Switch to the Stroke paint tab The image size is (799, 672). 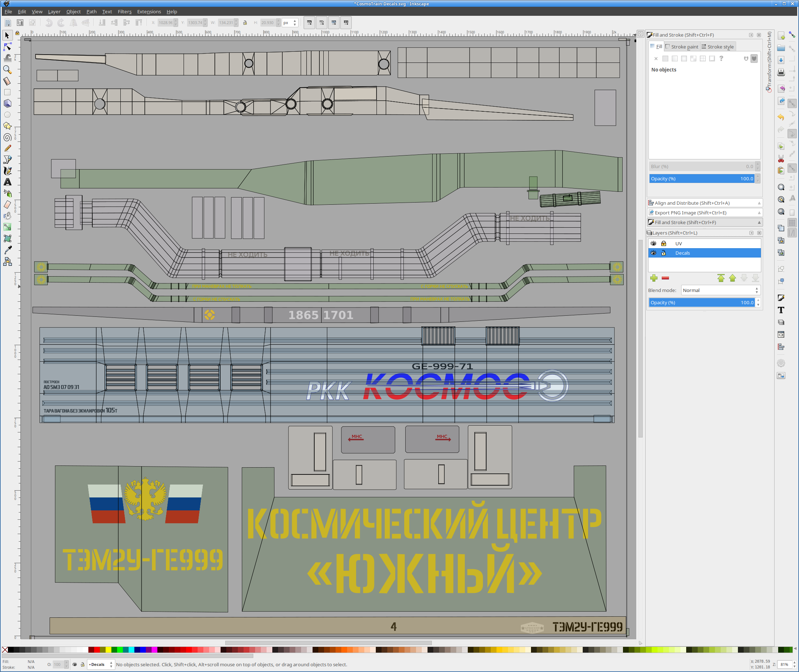point(682,47)
